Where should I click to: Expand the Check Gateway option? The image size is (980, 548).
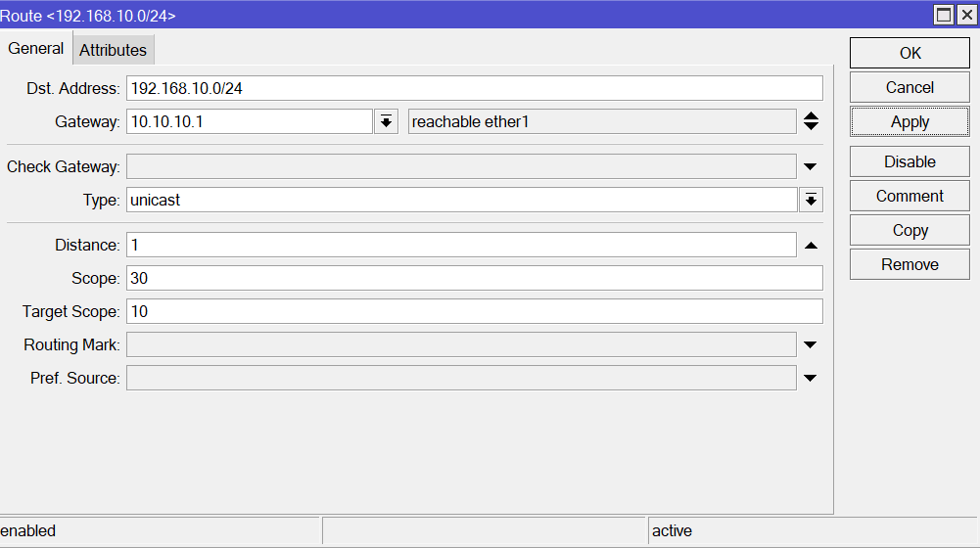[810, 166]
